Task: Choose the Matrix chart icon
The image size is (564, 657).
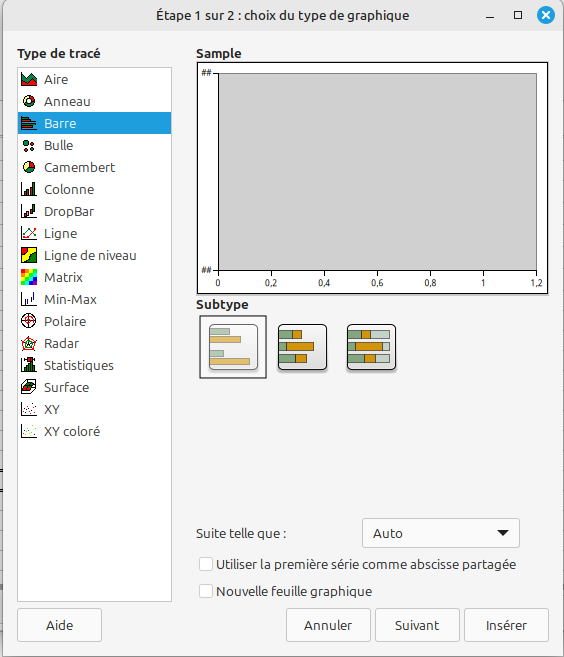Action: tap(29, 277)
